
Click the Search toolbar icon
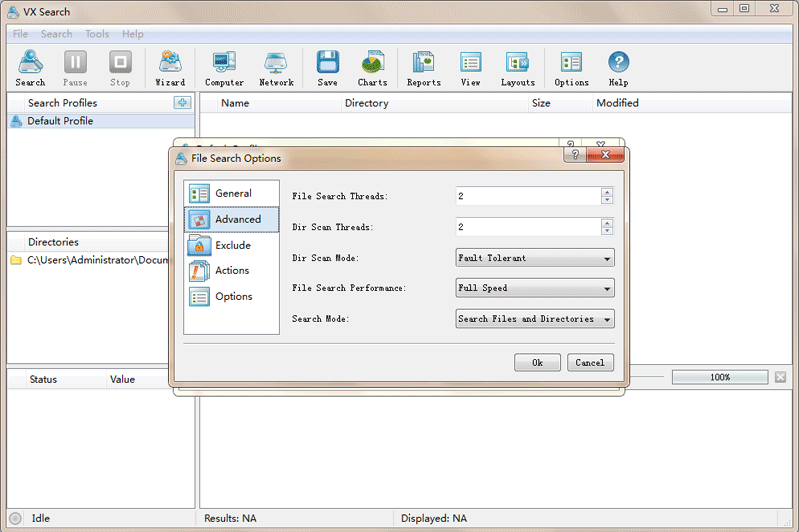30,68
